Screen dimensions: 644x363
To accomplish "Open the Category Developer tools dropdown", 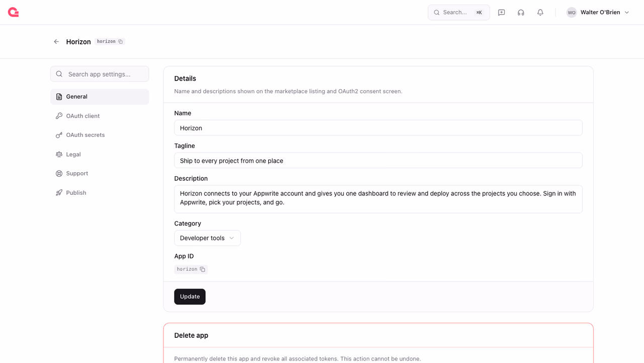I will [207, 238].
